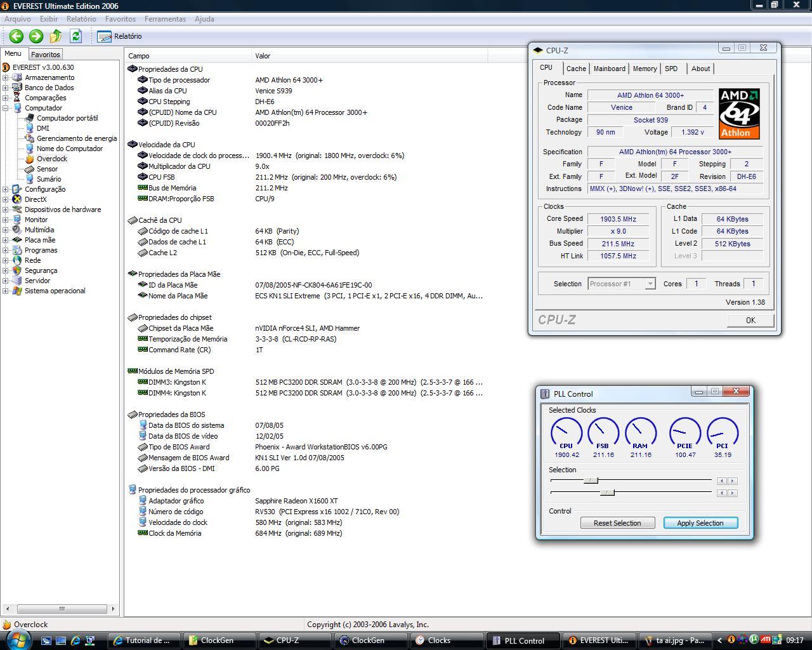Screen dimensions: 812x650
Task: Switch to the Favoritos sidebar tab
Action: tap(46, 55)
